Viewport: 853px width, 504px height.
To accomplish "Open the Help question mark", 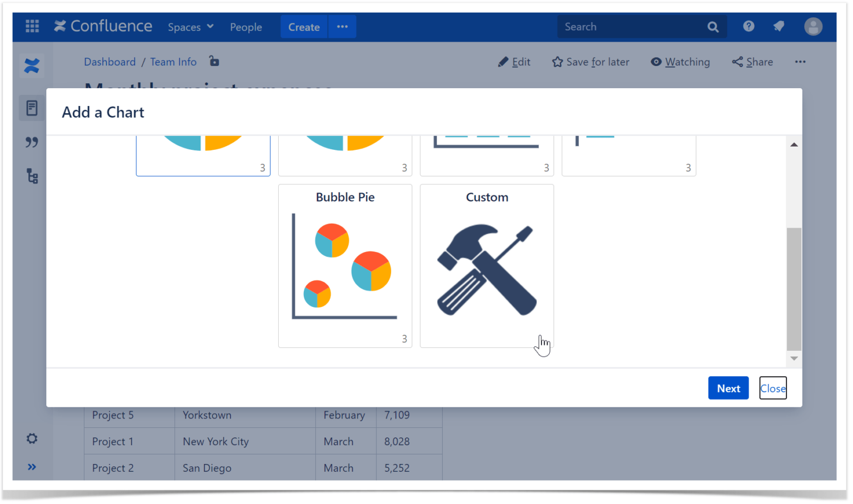I will (748, 26).
